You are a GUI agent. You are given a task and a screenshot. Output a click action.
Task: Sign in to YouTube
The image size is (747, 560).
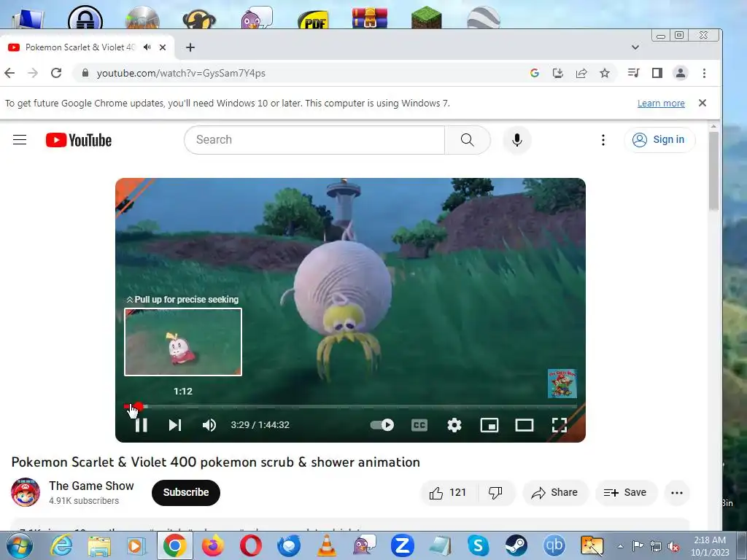click(659, 139)
